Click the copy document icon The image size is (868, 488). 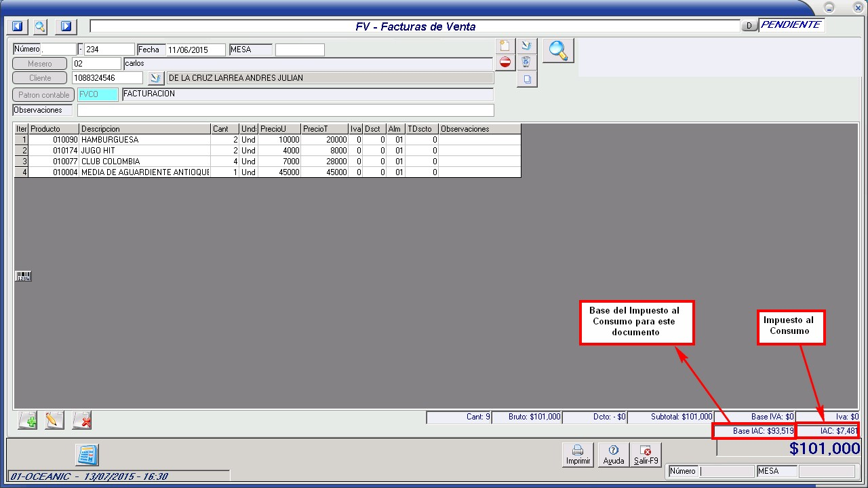pyautogui.click(x=526, y=79)
